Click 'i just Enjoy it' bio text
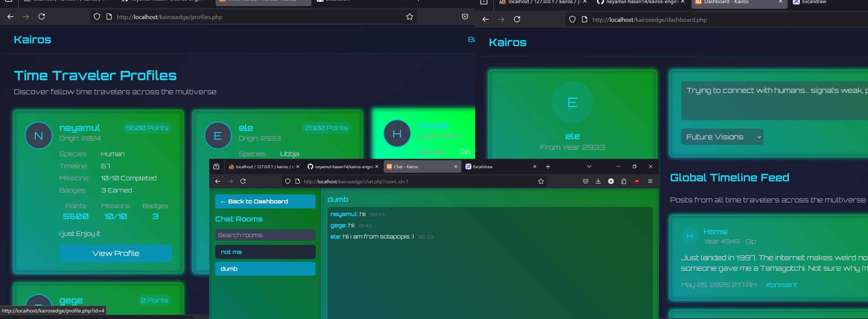This screenshot has height=319, width=868. click(x=80, y=234)
